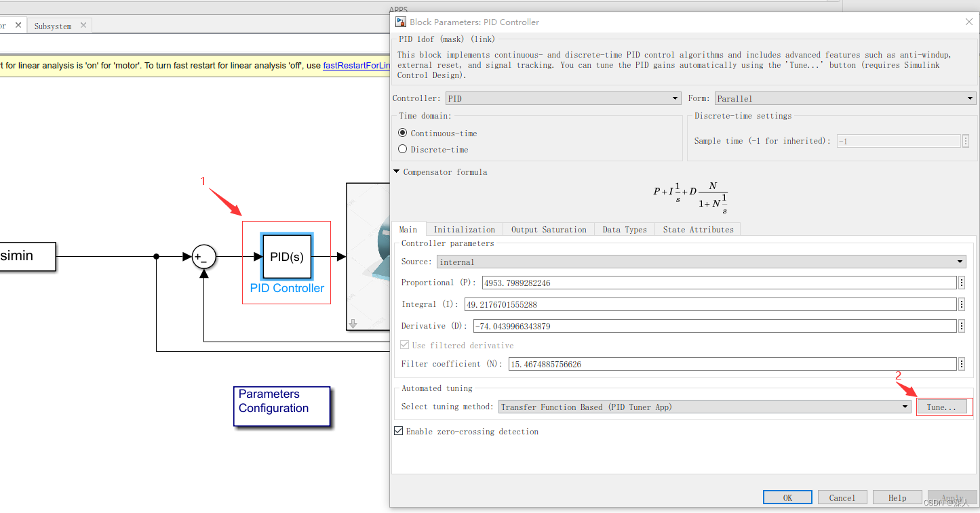This screenshot has width=980, height=513.
Task: Click the options button beside the Derivative field
Action: tap(961, 326)
